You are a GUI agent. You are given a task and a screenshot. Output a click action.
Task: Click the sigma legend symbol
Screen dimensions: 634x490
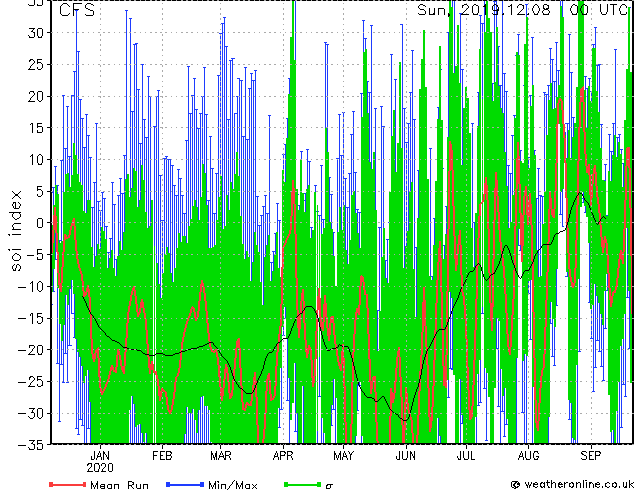(329, 486)
